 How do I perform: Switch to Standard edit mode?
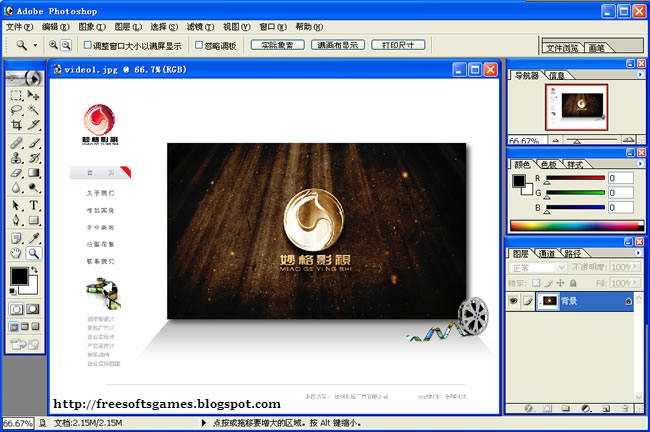tap(17, 309)
